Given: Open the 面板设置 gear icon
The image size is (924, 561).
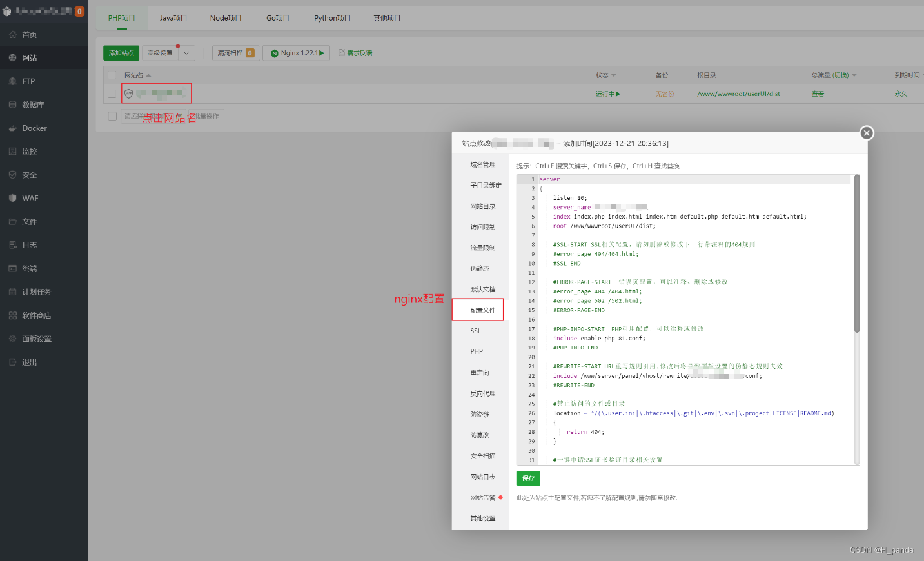Looking at the screenshot, I should (12, 339).
